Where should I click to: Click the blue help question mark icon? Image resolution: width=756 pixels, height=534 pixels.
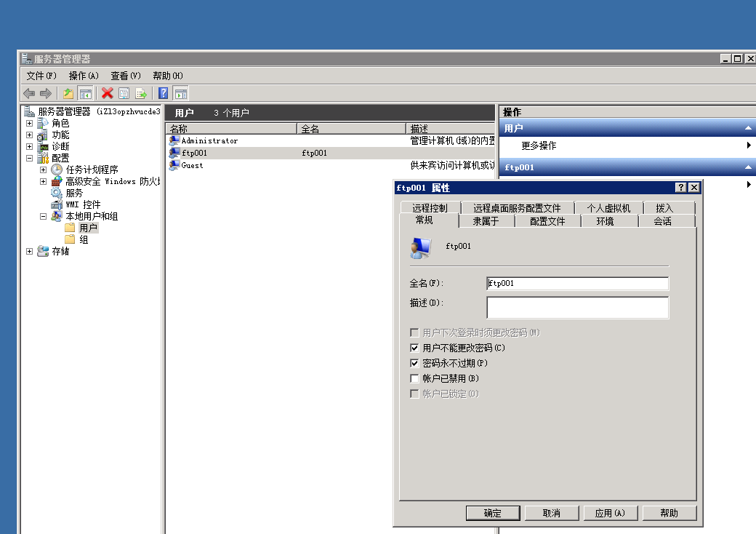click(164, 93)
